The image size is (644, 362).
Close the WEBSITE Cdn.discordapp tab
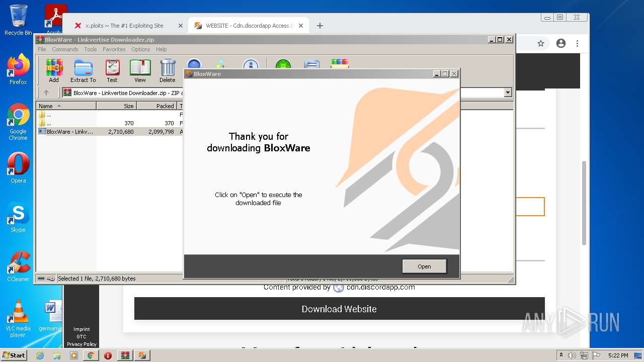[301, 26]
